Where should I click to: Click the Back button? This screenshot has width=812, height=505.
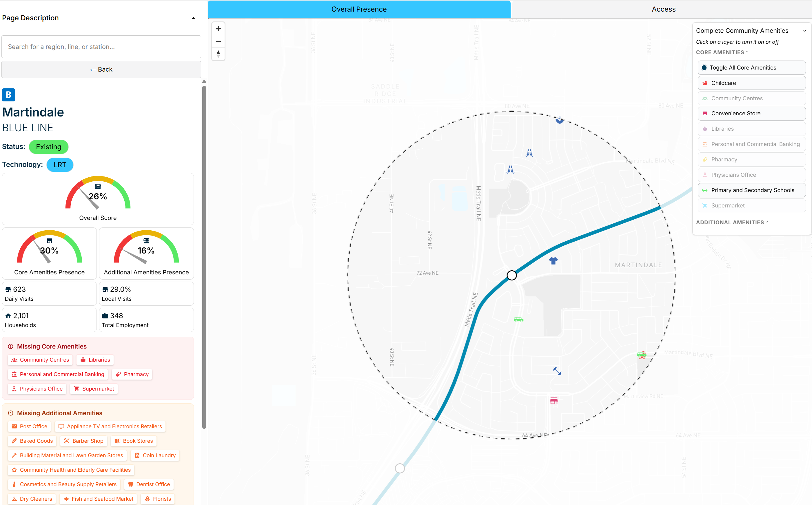(x=101, y=69)
